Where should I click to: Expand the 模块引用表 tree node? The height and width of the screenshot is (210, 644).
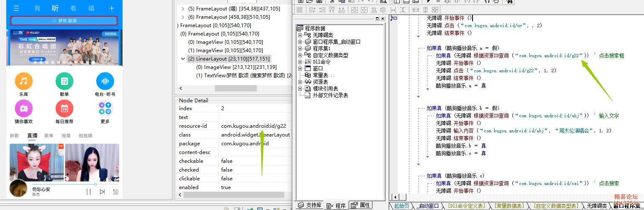click(300, 89)
